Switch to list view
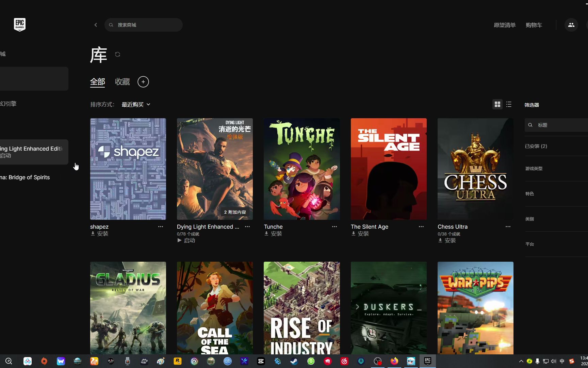The width and height of the screenshot is (588, 368). [x=509, y=104]
